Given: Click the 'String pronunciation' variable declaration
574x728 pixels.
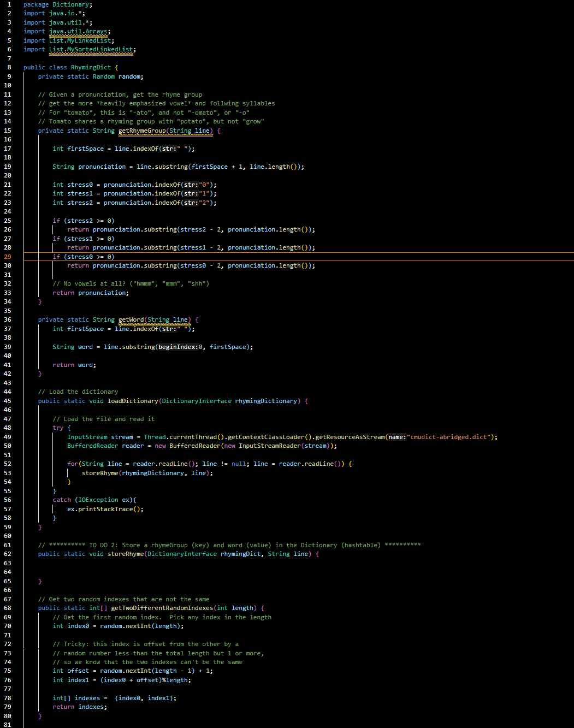Looking at the screenshot, I should pos(89,167).
